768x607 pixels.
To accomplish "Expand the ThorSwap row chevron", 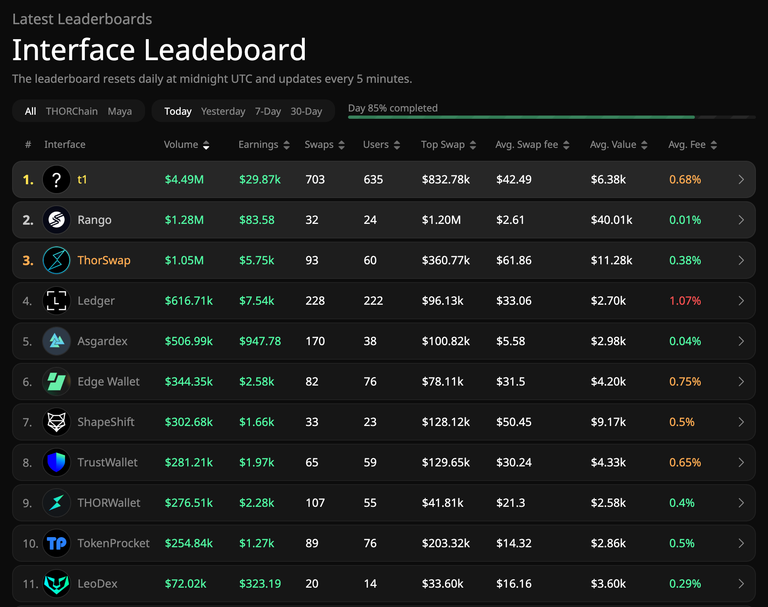I will [x=741, y=261].
